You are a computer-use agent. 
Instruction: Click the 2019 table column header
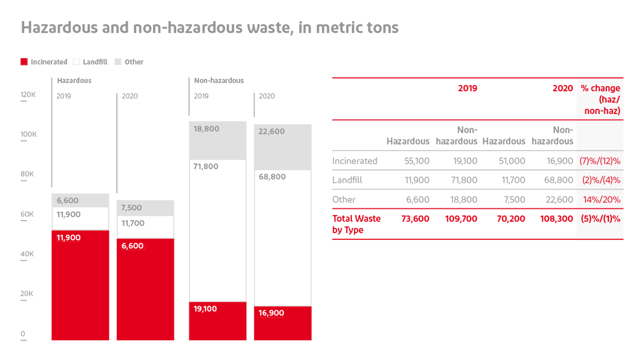click(x=467, y=88)
